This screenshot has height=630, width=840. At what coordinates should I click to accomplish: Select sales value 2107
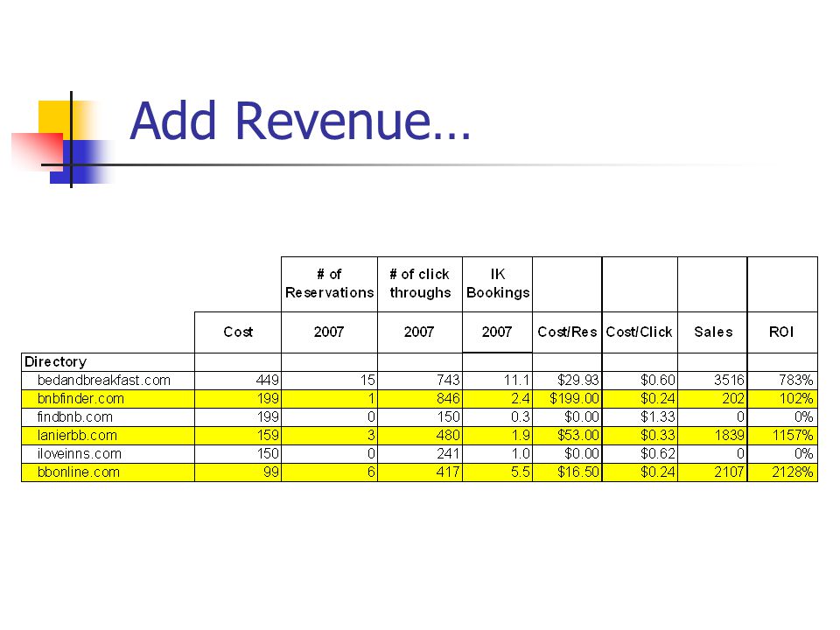pos(712,472)
